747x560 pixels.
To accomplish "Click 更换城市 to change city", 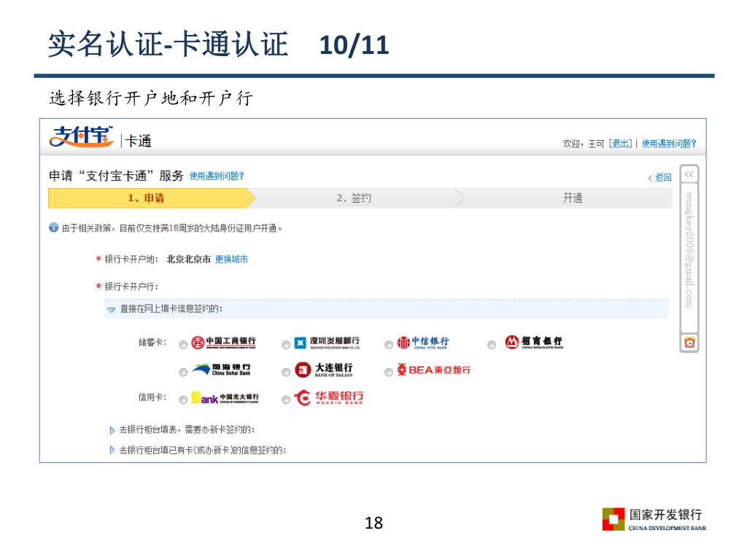I will [231, 259].
